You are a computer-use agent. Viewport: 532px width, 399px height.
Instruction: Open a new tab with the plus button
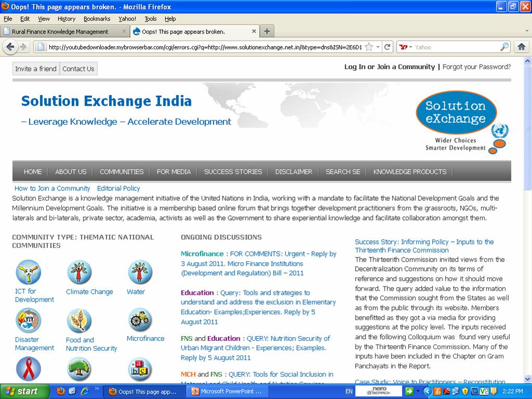(x=267, y=32)
